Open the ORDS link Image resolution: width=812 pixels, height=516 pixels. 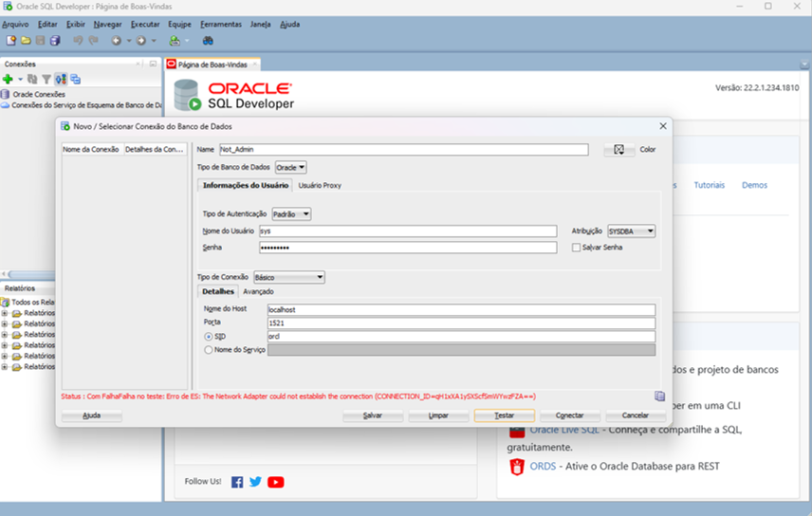click(x=543, y=467)
